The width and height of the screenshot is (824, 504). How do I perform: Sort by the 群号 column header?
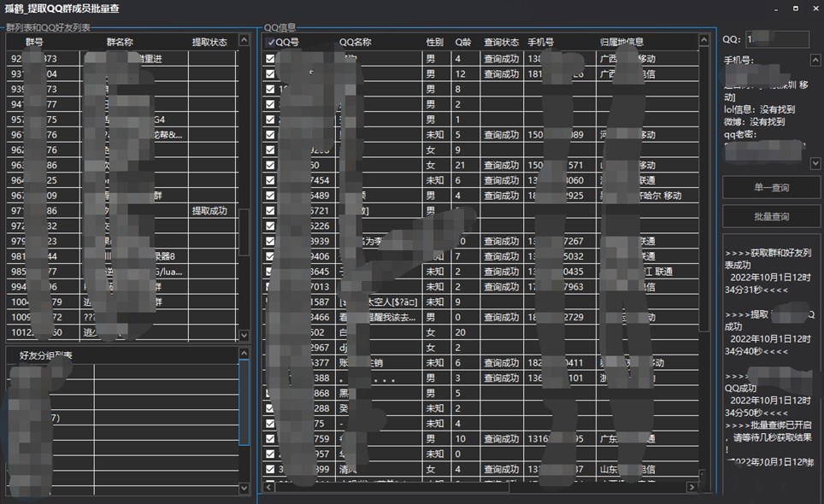(x=35, y=42)
